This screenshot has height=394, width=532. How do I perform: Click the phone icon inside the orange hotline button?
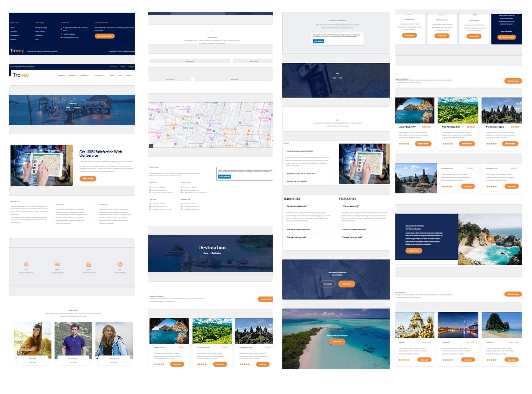point(99,36)
